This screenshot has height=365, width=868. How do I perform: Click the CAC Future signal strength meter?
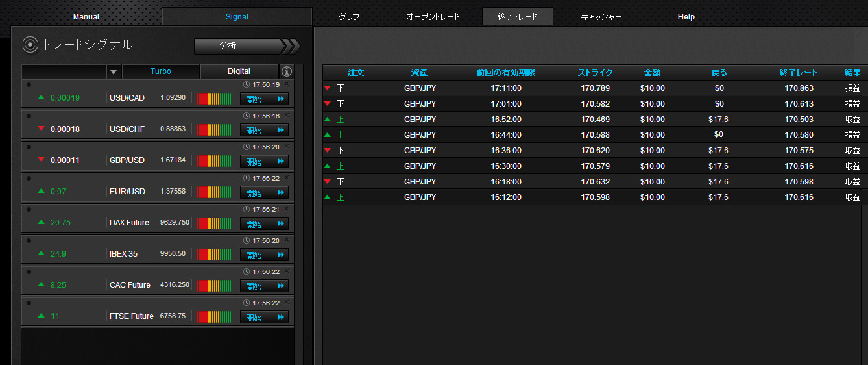coord(213,286)
